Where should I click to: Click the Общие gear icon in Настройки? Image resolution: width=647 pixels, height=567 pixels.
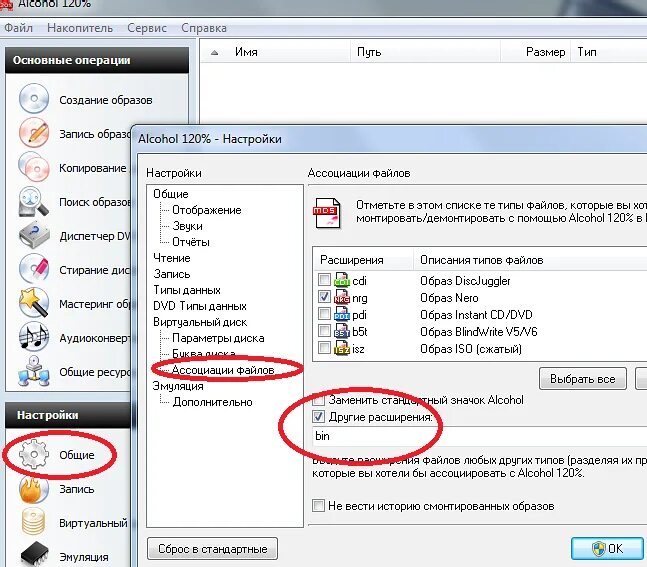(34, 454)
